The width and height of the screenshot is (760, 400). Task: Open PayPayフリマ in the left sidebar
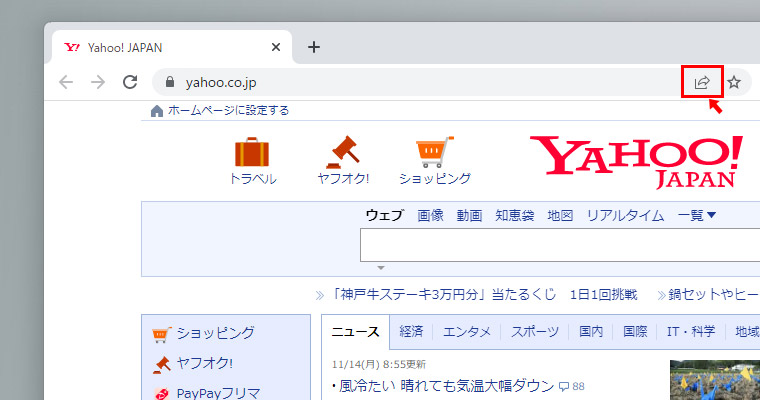pyautogui.click(x=218, y=393)
